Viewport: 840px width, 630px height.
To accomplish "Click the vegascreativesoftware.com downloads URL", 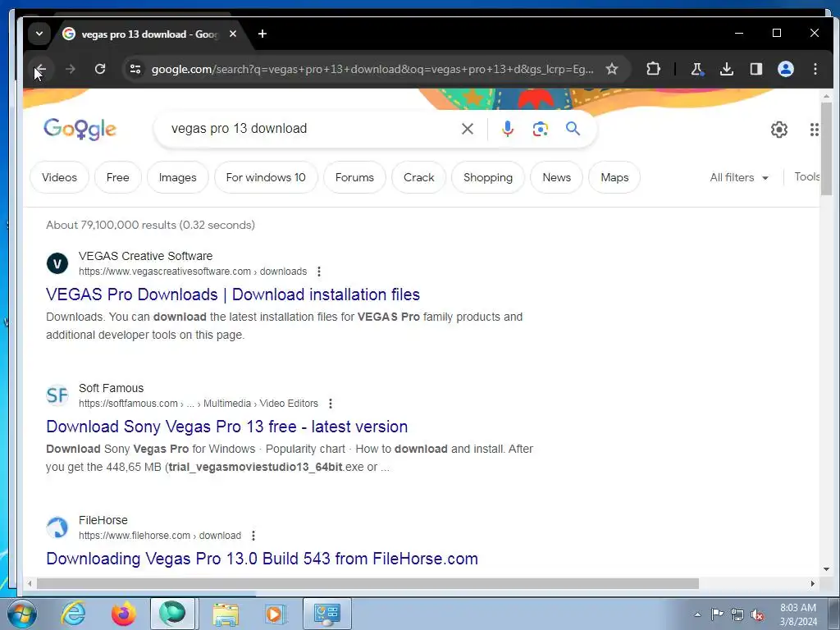I will point(193,272).
